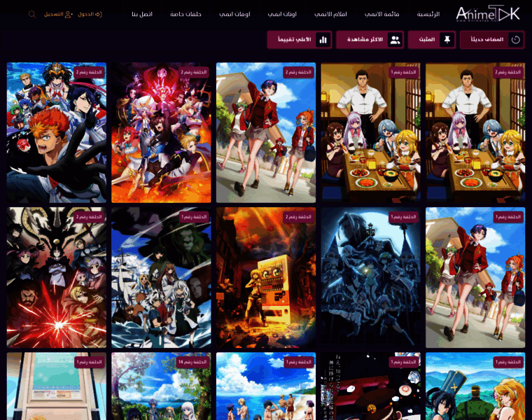Open حلقات خاصة menu item
The image size is (532, 420).
point(185,14)
